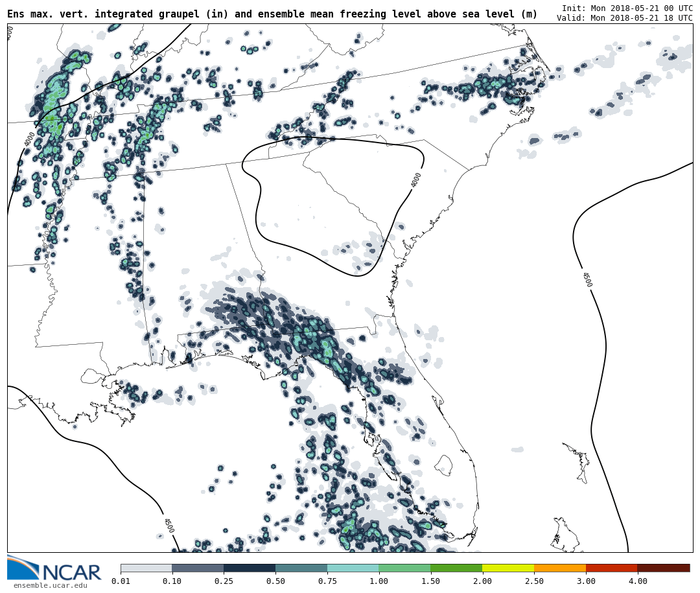
Task: Click the 4500 contour label in the Gulf
Action: 168,526
